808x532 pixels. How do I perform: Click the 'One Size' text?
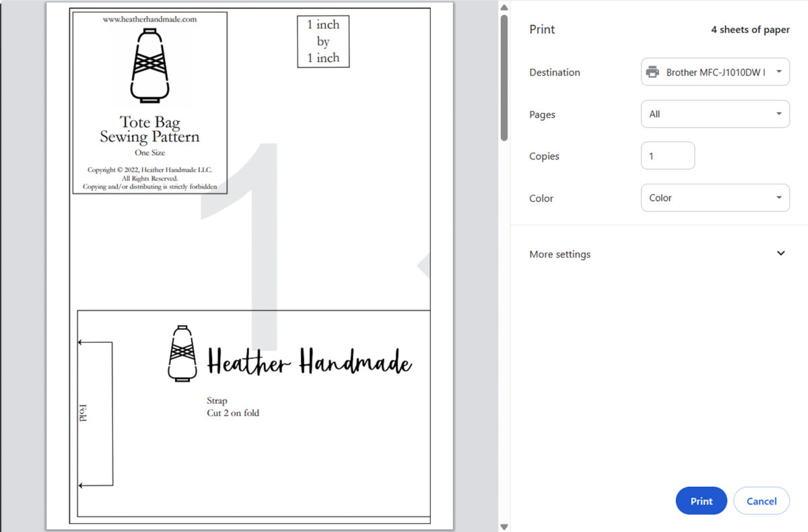(149, 153)
